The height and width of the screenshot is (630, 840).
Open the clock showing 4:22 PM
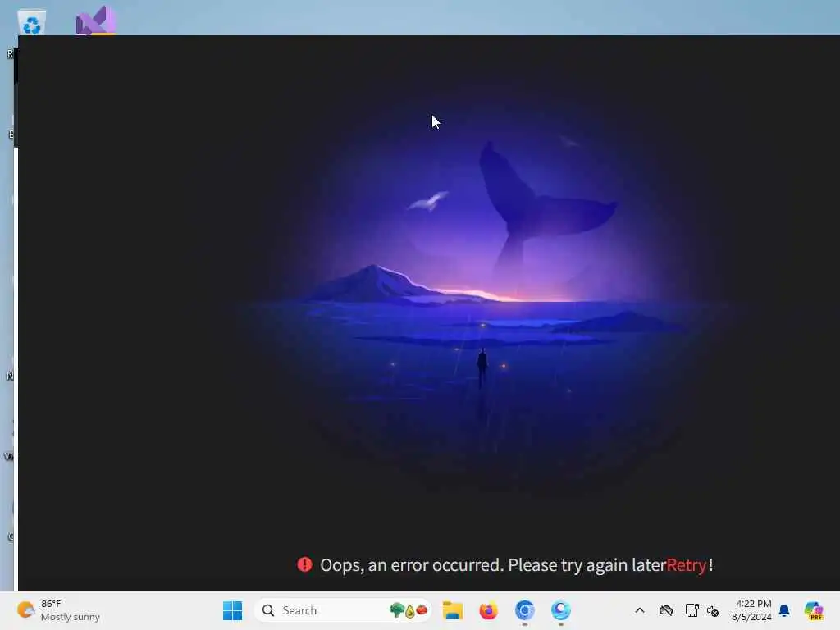(751, 610)
